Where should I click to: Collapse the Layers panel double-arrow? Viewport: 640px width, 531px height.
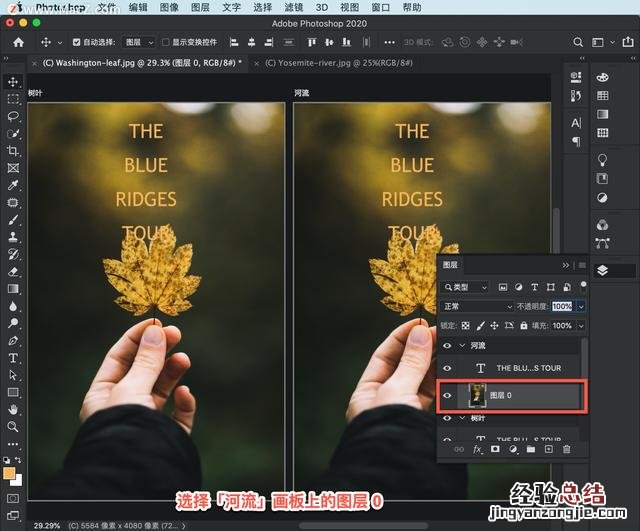pos(566,265)
